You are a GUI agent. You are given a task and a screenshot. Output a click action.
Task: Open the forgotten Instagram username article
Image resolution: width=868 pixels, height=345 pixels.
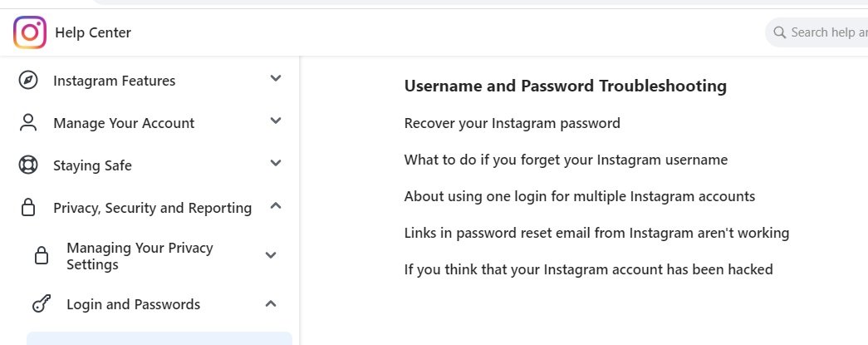[566, 160]
